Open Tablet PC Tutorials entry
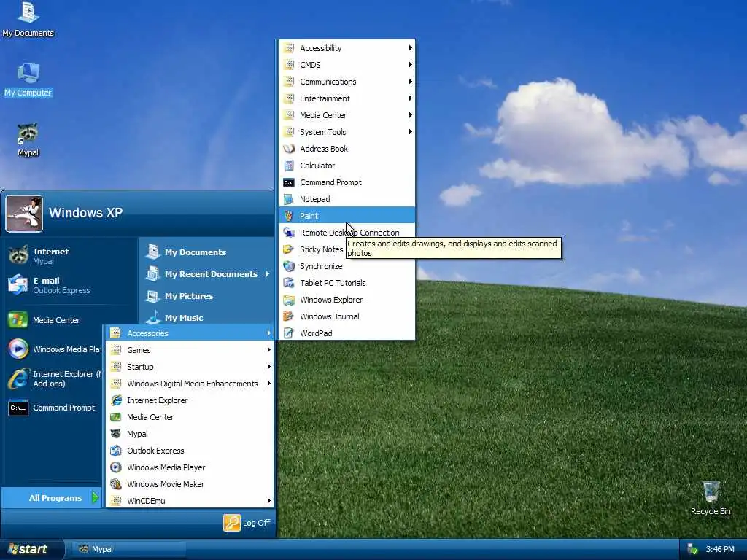Image resolution: width=747 pixels, height=560 pixels. pyautogui.click(x=347, y=283)
